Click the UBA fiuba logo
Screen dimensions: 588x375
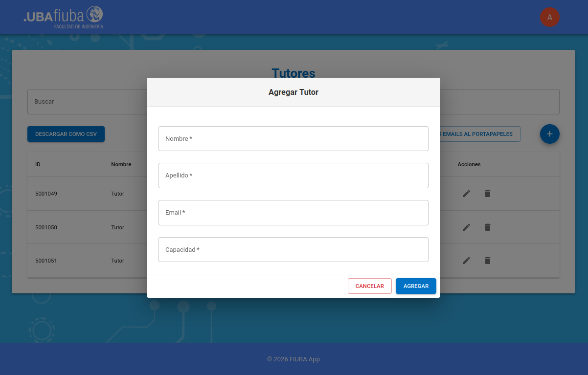(x=64, y=17)
